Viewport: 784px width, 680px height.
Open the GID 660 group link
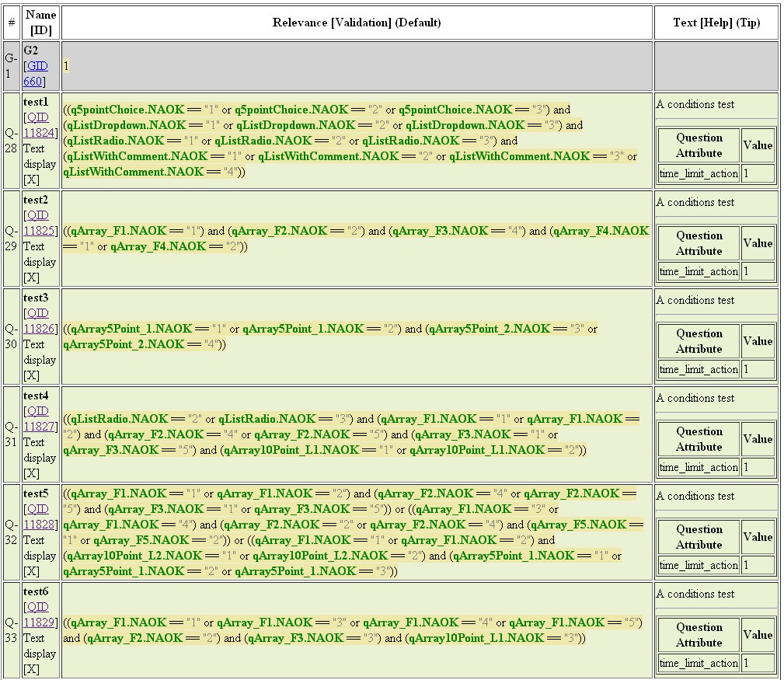(x=36, y=74)
